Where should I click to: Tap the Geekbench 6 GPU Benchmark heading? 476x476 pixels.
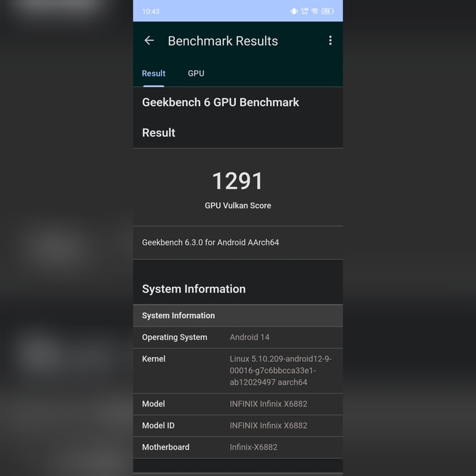pyautogui.click(x=220, y=102)
